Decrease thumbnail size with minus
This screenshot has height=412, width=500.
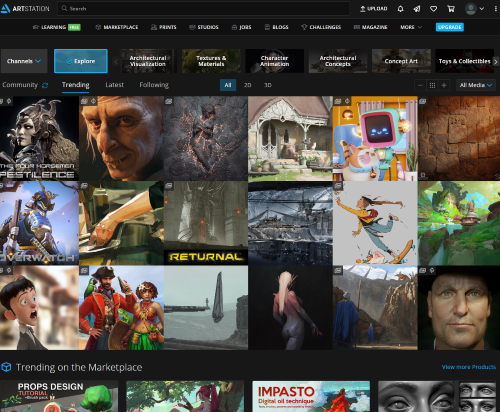(x=421, y=85)
